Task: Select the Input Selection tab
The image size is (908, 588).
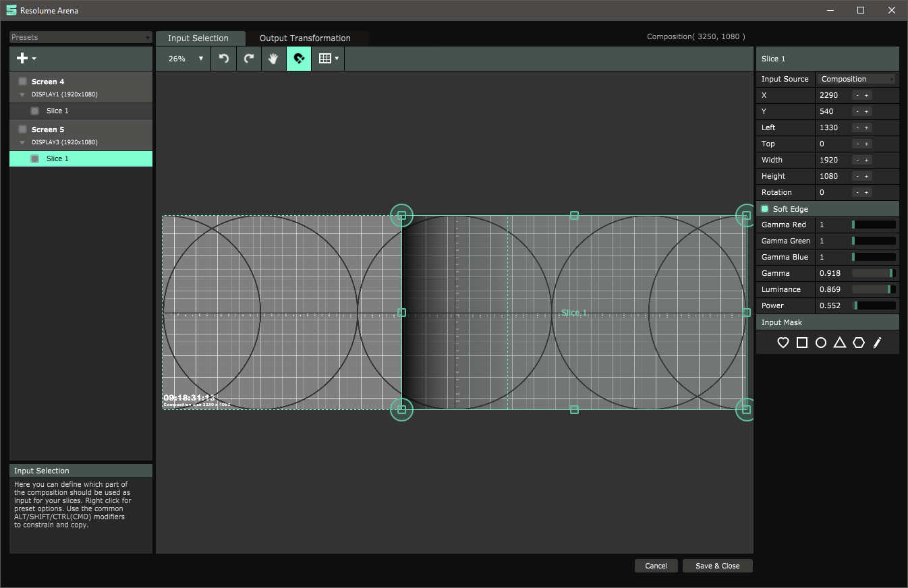Action: click(x=198, y=38)
